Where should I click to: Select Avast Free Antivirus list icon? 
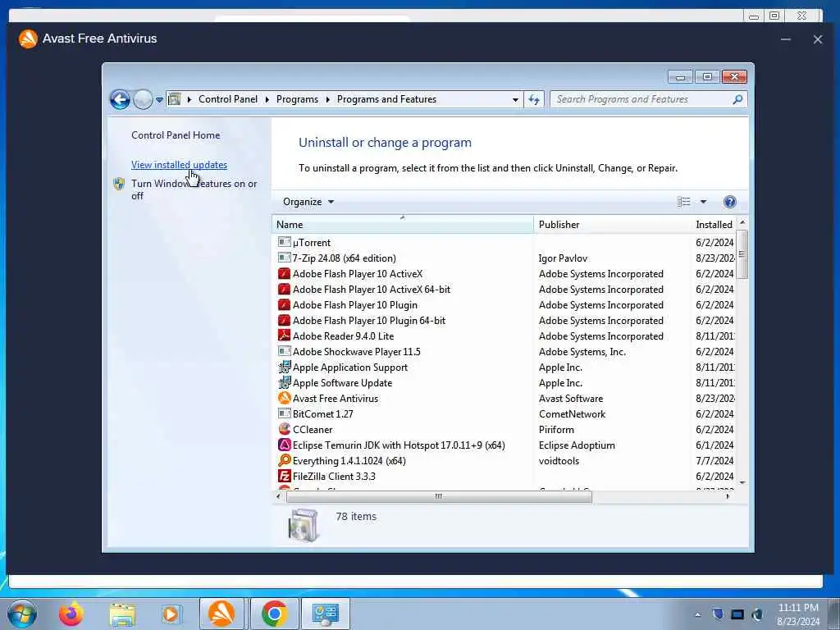click(x=285, y=398)
